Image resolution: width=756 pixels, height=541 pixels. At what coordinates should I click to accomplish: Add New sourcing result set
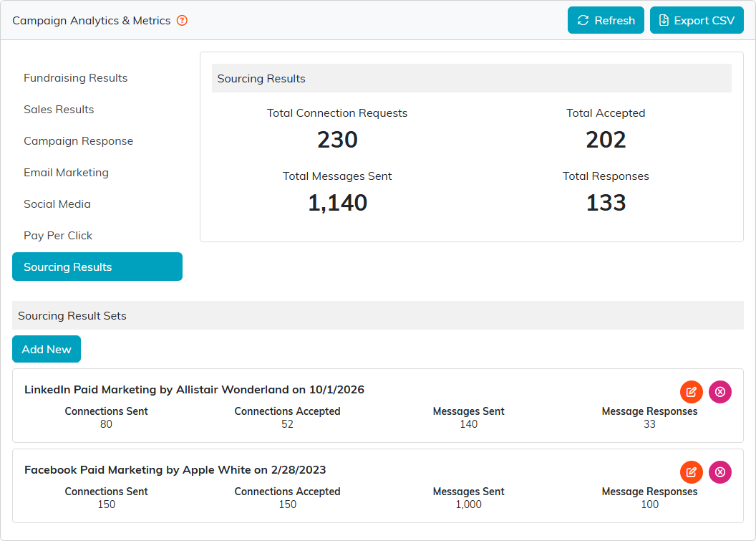point(47,349)
